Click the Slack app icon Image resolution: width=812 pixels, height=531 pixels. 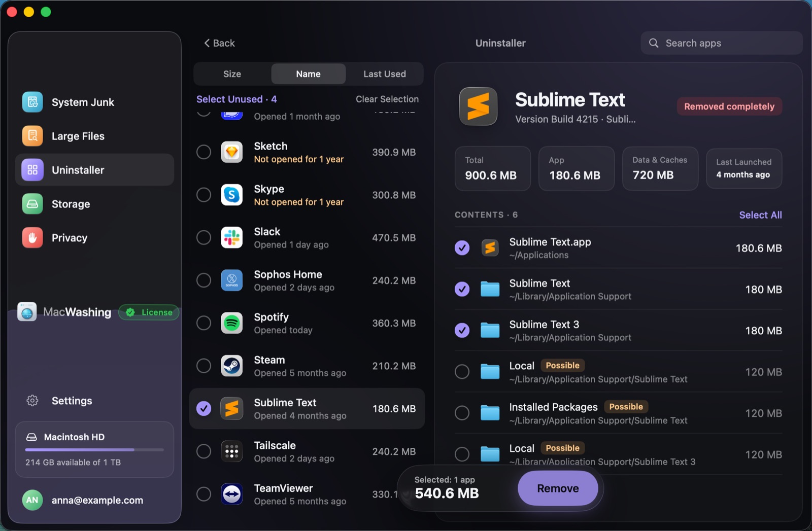[232, 237]
